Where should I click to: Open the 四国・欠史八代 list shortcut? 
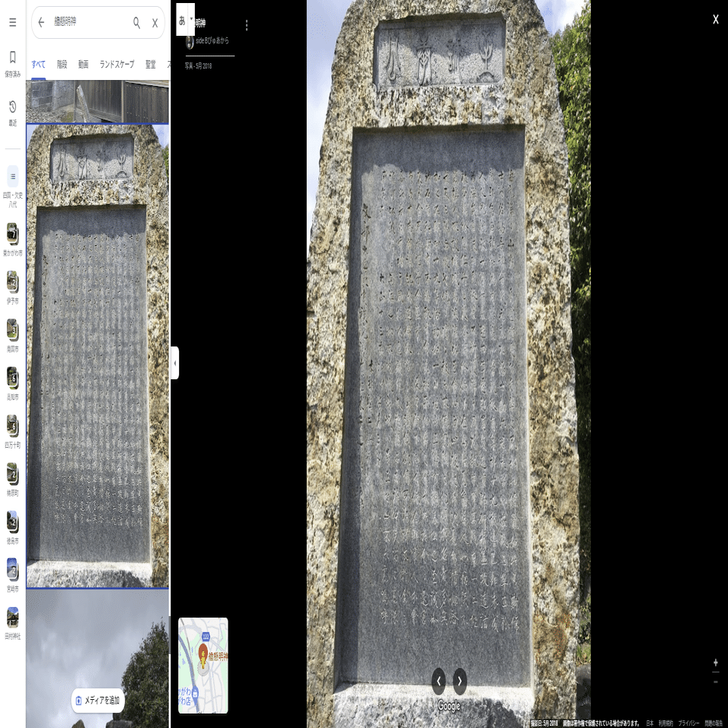[x=12, y=187]
